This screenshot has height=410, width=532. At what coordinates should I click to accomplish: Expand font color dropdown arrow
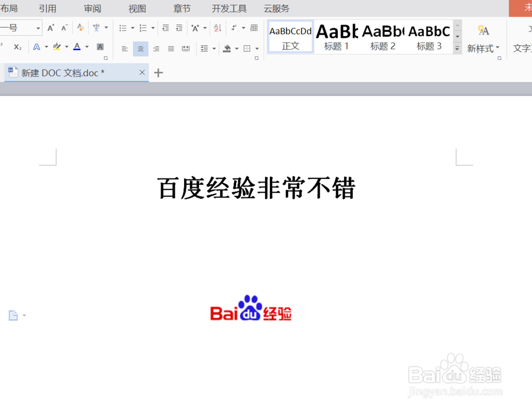(87, 47)
